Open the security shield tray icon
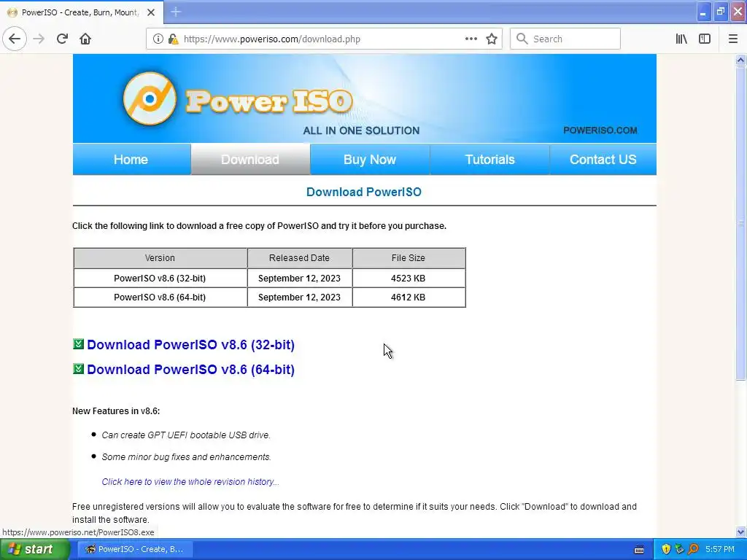The width and height of the screenshot is (747, 560). click(666, 549)
